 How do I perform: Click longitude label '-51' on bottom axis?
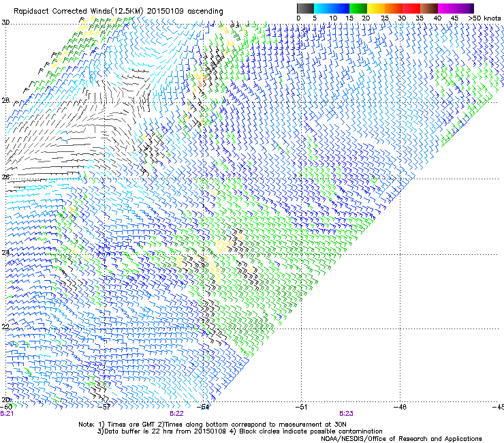[301, 407]
